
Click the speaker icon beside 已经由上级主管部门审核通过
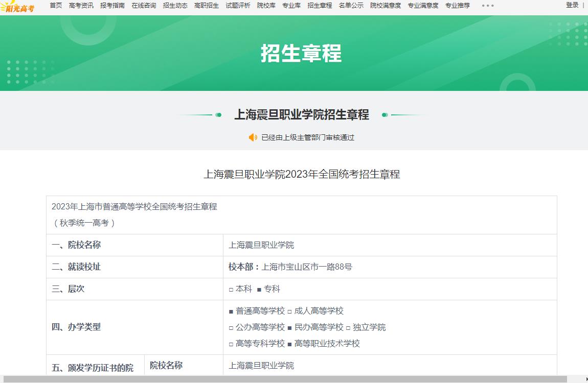[253, 137]
